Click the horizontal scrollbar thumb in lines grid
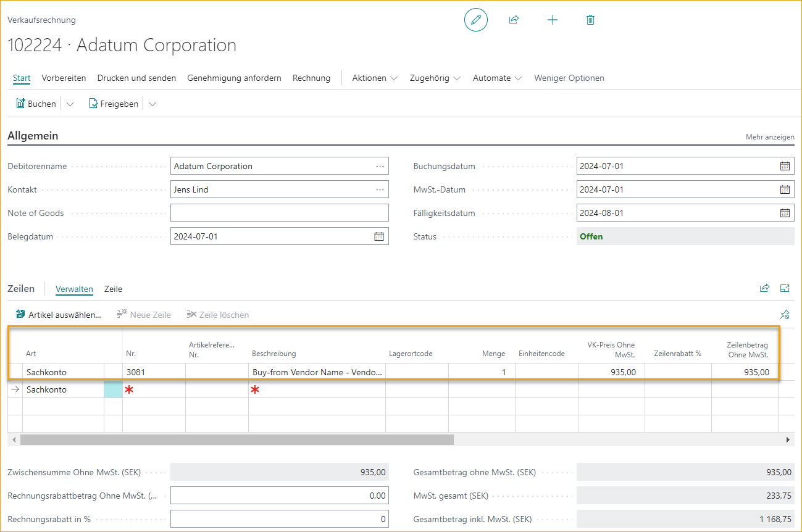The width and height of the screenshot is (802, 532). tap(236, 440)
